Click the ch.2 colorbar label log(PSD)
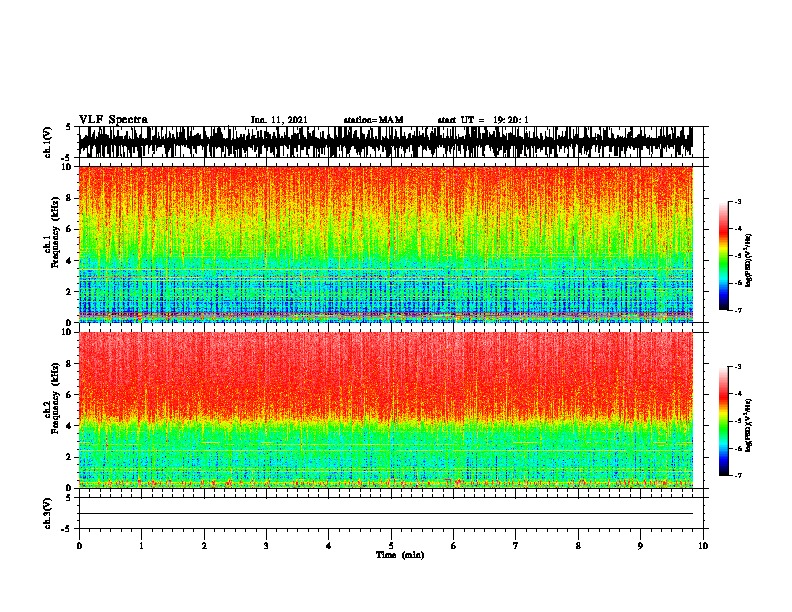Image resolution: width=792 pixels, height=612 pixels. [x=749, y=426]
